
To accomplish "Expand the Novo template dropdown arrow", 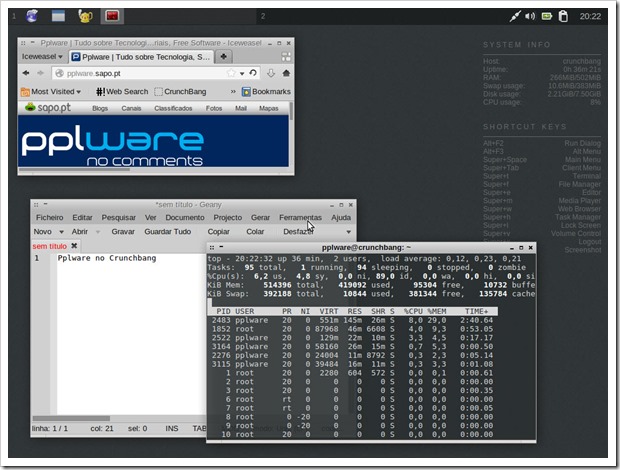I will 61,232.
